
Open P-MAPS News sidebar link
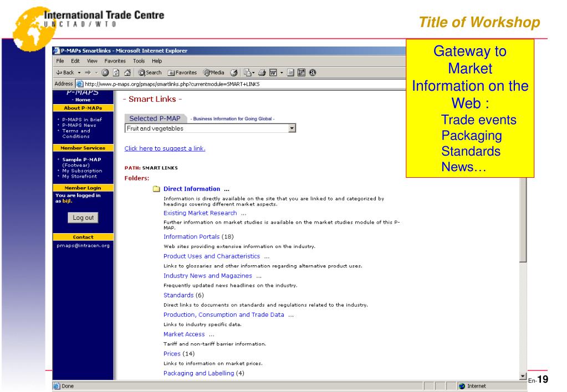[79, 125]
